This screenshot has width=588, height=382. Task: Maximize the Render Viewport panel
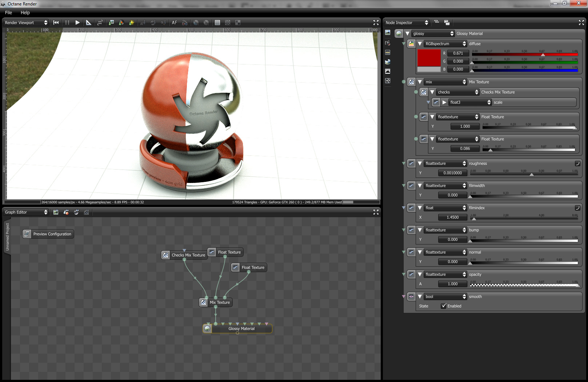click(376, 23)
